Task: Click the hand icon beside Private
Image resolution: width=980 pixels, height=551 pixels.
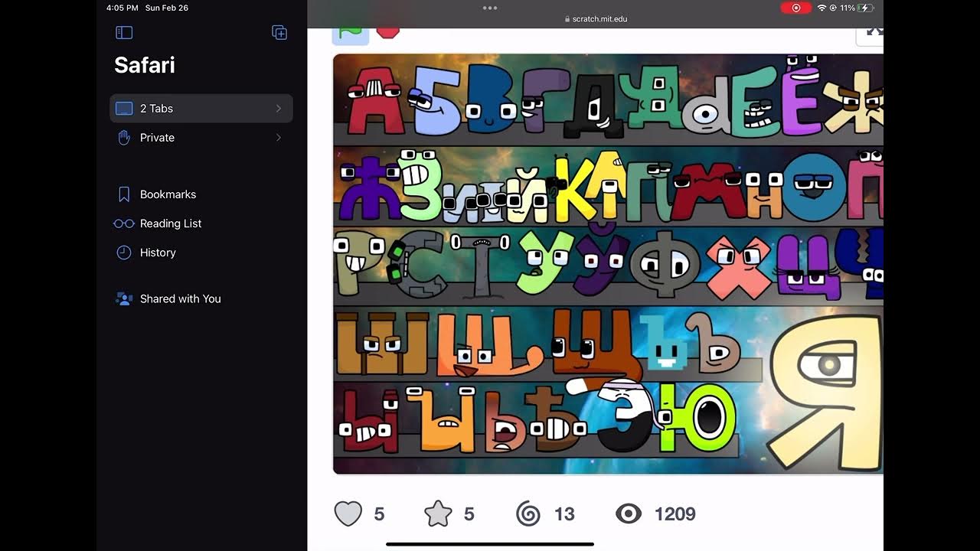Action: pos(124,138)
